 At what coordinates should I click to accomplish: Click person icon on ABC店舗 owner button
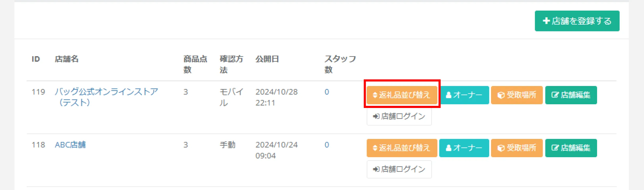click(449, 148)
